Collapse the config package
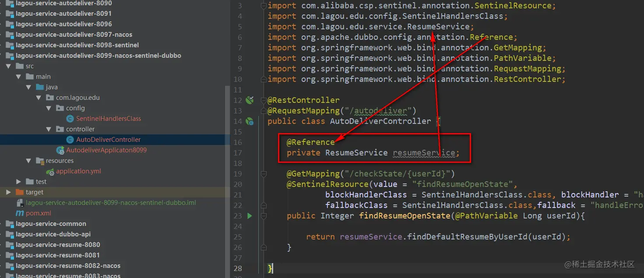The width and height of the screenshot is (644, 278). coord(49,108)
